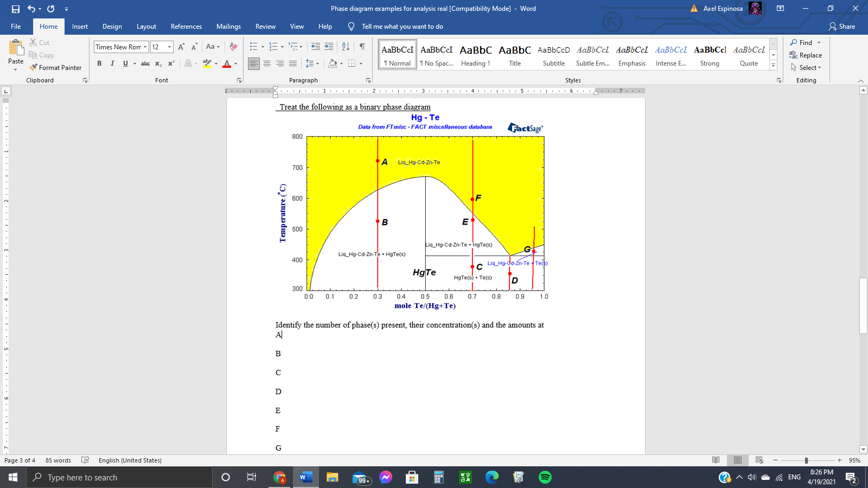
Task: Center align text icon
Action: point(267,63)
